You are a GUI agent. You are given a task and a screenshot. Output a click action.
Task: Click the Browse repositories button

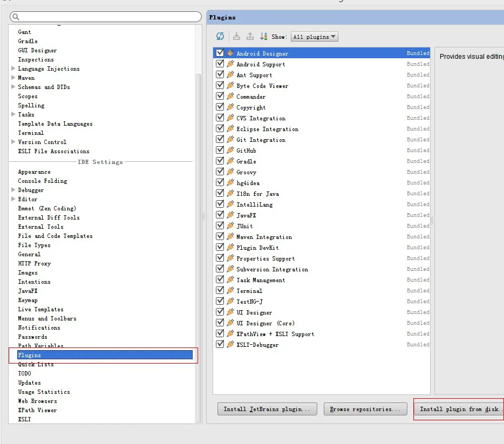coord(365,409)
